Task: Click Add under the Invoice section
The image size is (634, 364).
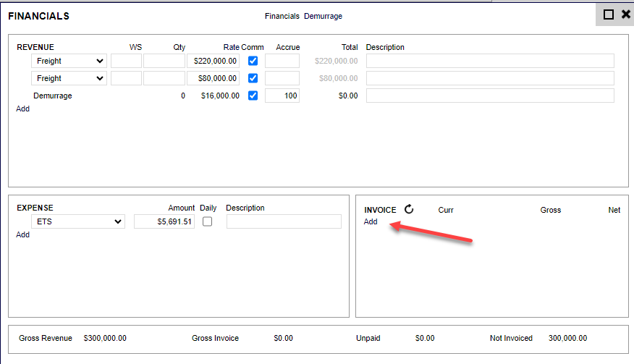Action: 371,222
